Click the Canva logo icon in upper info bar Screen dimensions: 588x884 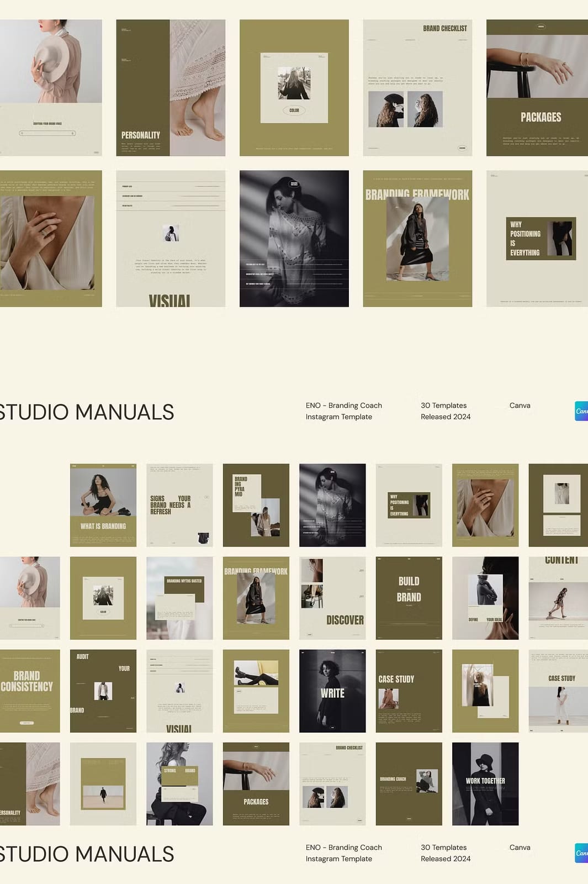[x=581, y=411]
